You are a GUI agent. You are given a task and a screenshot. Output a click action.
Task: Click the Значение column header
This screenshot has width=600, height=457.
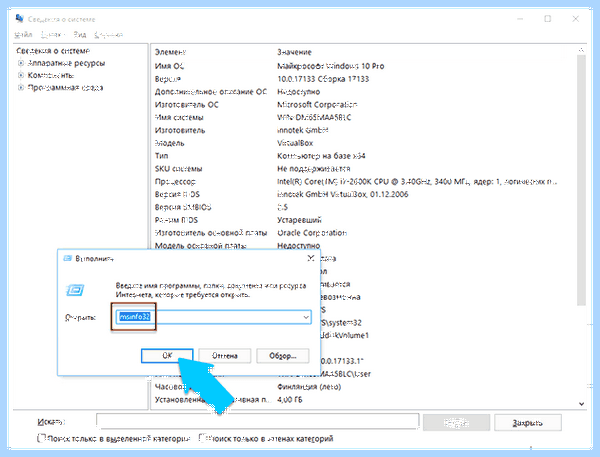coord(294,52)
